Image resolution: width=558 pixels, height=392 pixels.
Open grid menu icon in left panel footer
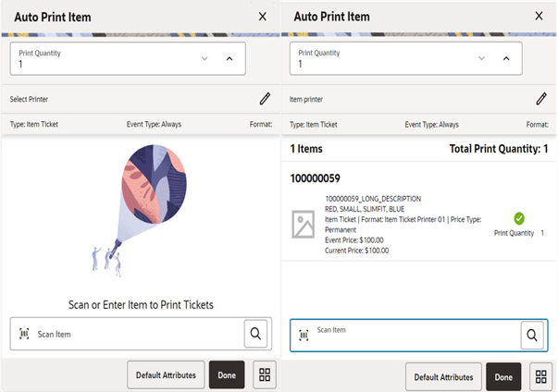coord(264,375)
